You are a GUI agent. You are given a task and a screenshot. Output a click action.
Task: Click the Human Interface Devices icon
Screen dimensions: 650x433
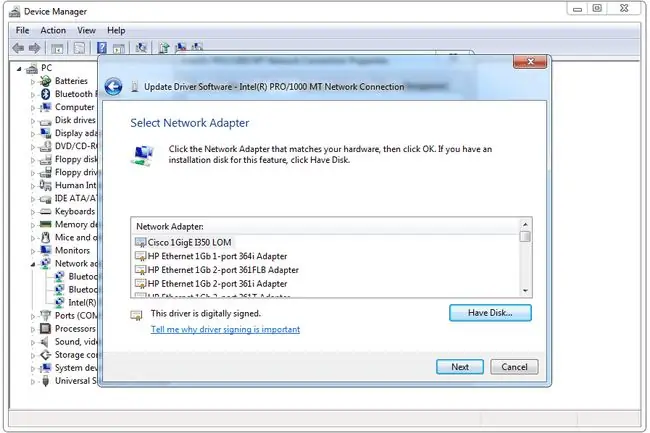point(46,185)
